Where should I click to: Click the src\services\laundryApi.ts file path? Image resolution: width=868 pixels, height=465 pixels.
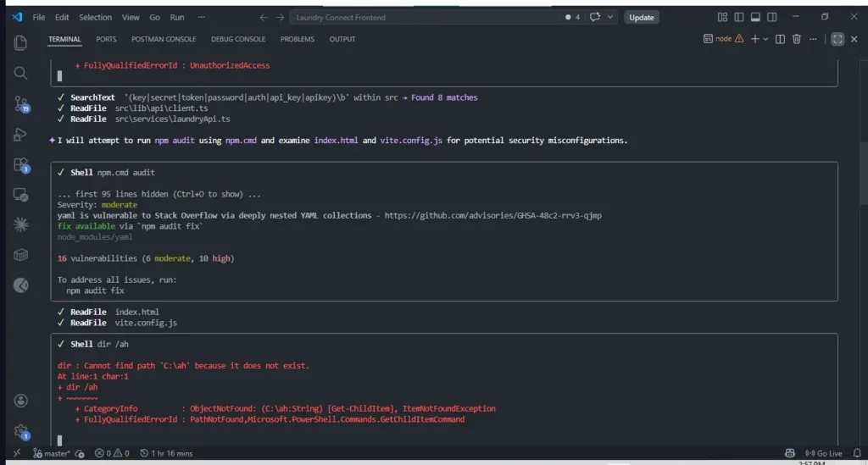[172, 119]
